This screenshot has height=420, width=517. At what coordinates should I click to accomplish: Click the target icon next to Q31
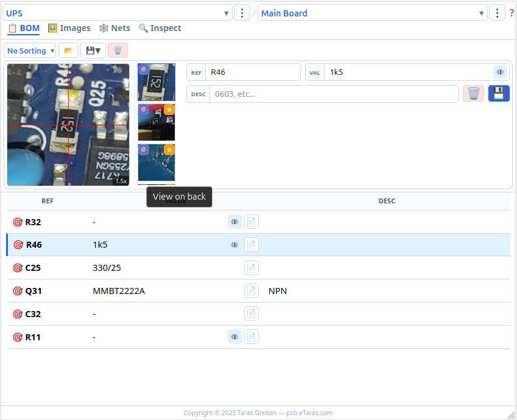pos(18,291)
